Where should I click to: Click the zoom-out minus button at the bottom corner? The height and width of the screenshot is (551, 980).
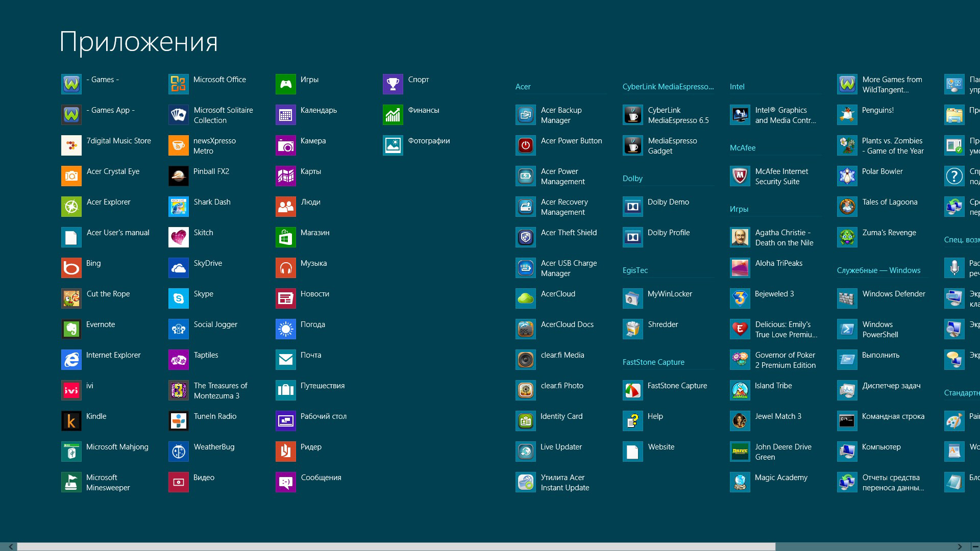[x=975, y=546]
